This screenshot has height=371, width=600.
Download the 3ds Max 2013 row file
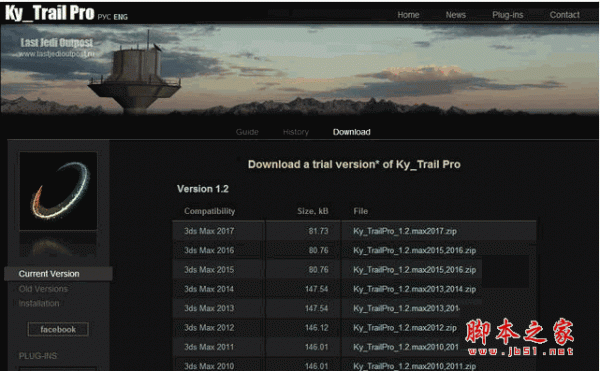[x=406, y=308]
